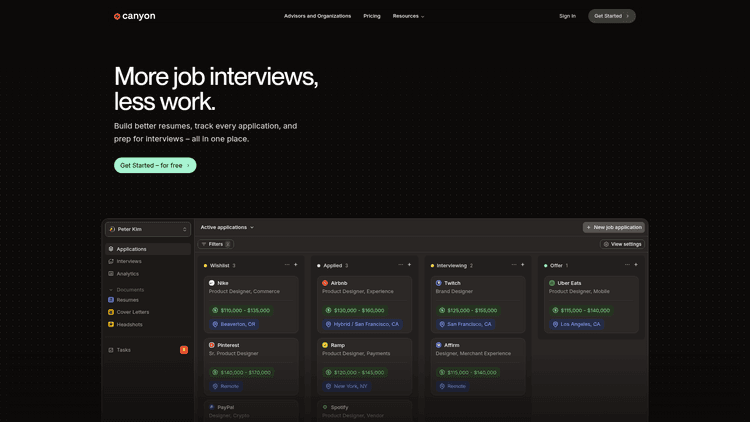Expand the Active applications dropdown
The image size is (750, 422).
coord(227,227)
